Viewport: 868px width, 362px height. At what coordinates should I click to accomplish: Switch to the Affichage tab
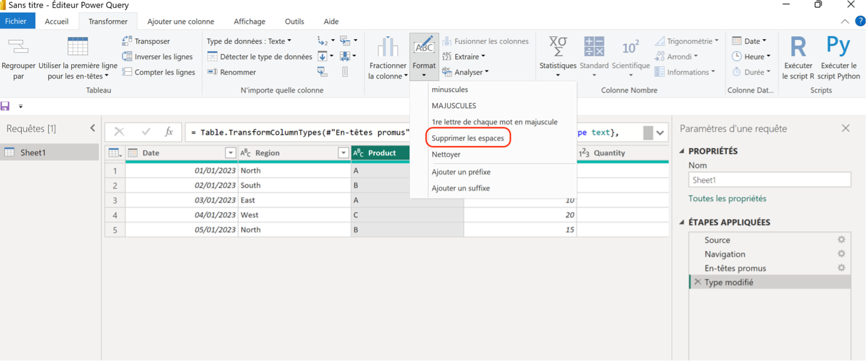249,21
